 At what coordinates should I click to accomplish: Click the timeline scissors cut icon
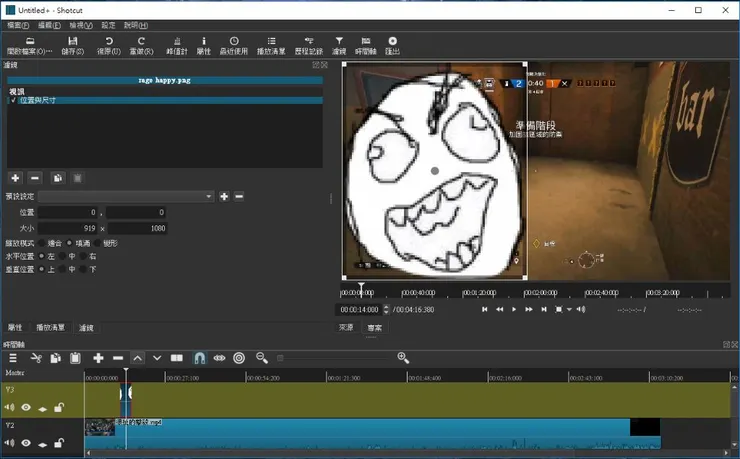tap(36, 358)
